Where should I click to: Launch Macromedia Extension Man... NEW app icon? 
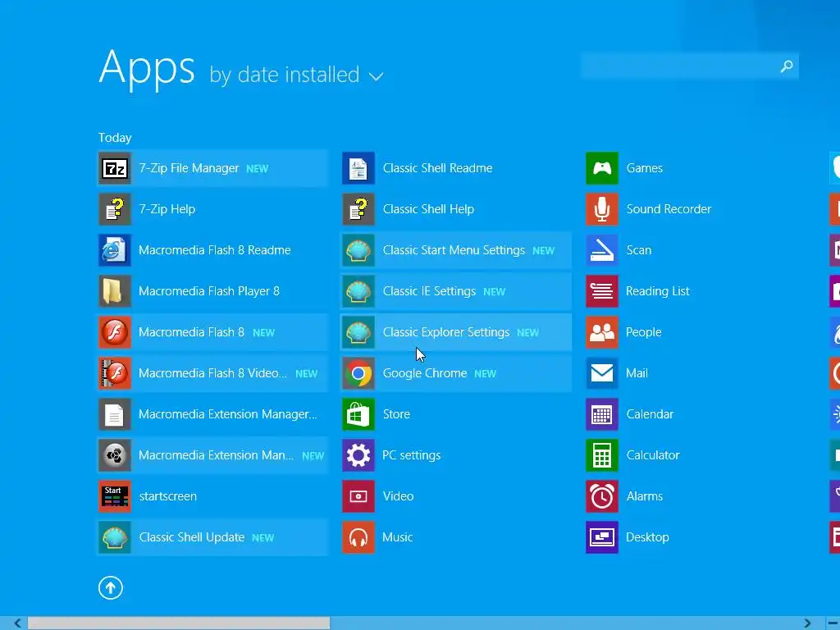click(115, 455)
